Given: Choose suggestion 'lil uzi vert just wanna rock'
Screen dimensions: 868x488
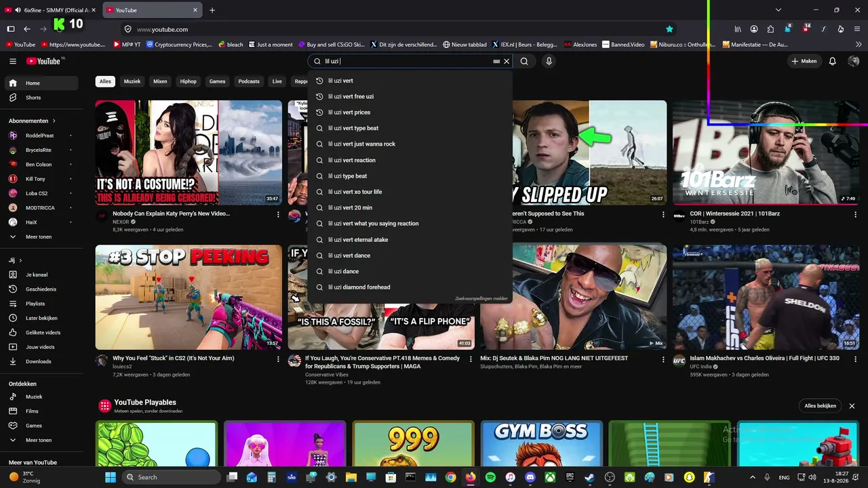Looking at the screenshot, I should (x=410, y=144).
